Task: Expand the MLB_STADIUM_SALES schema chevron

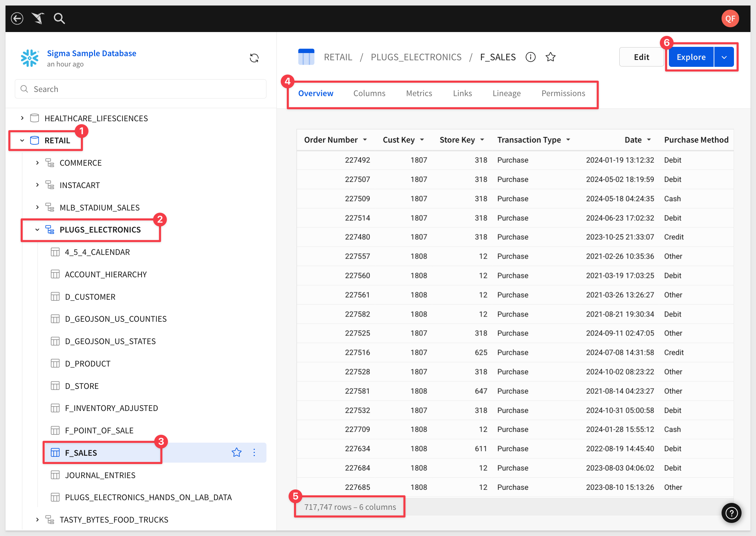Action: [x=38, y=207]
